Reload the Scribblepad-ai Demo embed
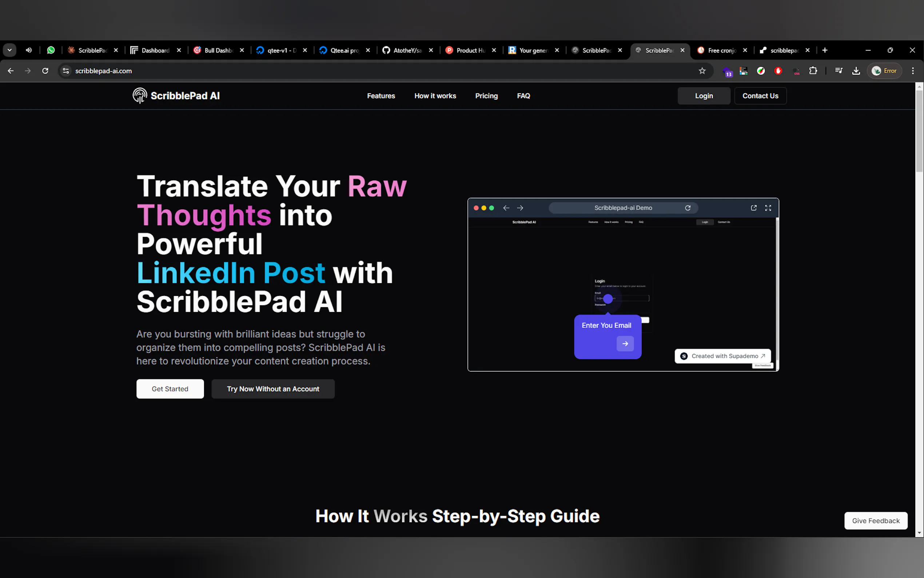This screenshot has width=924, height=578. [x=688, y=208]
